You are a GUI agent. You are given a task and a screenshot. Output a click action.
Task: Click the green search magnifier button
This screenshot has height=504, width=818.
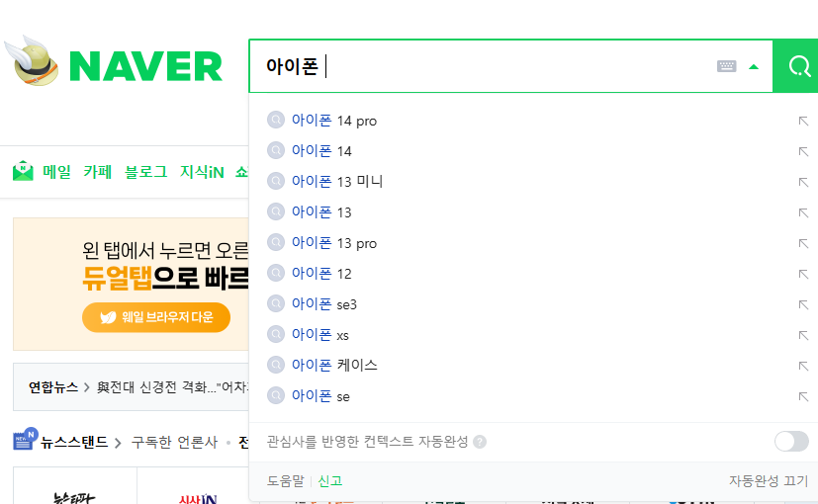[x=795, y=66]
